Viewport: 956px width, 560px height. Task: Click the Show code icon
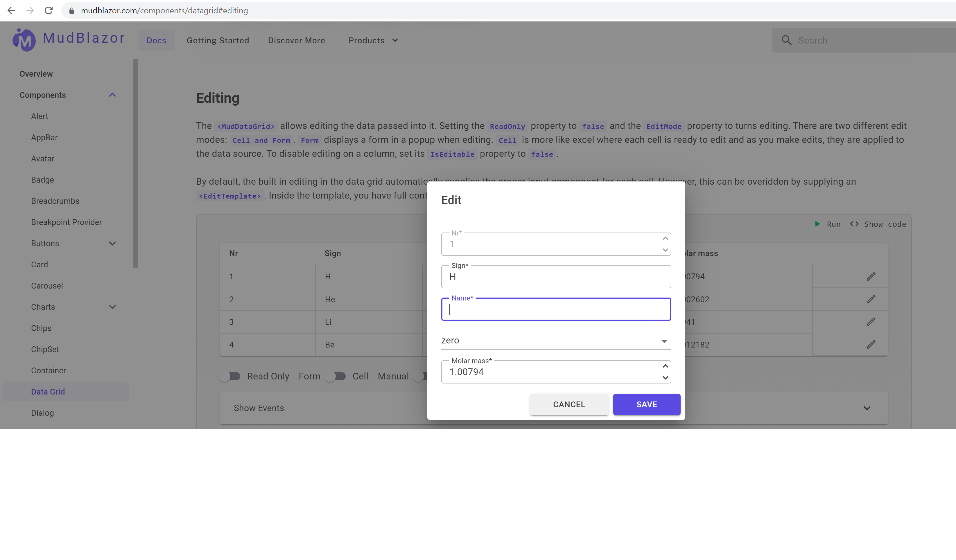[855, 224]
